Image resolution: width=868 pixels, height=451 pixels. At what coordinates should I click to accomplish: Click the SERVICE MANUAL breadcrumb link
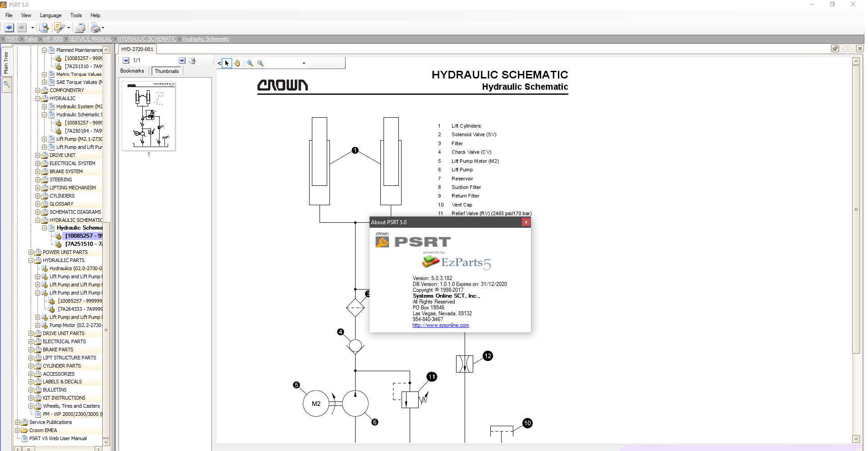[x=90, y=39]
